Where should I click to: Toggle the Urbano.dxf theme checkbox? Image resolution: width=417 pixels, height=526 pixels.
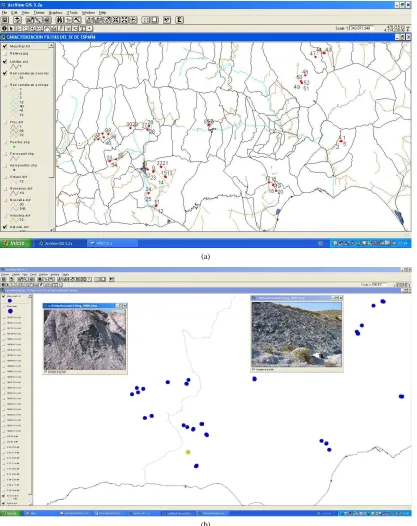5,177
